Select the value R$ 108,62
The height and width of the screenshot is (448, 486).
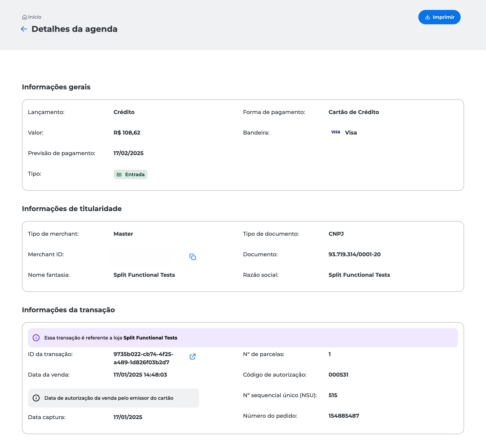click(x=127, y=133)
